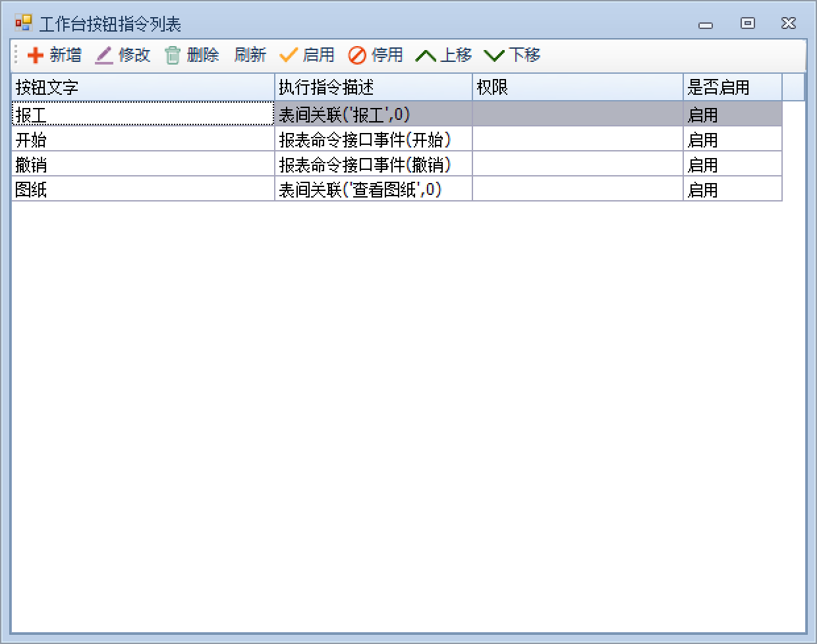Click the red 停用 disable icon
817x644 pixels.
tap(357, 55)
